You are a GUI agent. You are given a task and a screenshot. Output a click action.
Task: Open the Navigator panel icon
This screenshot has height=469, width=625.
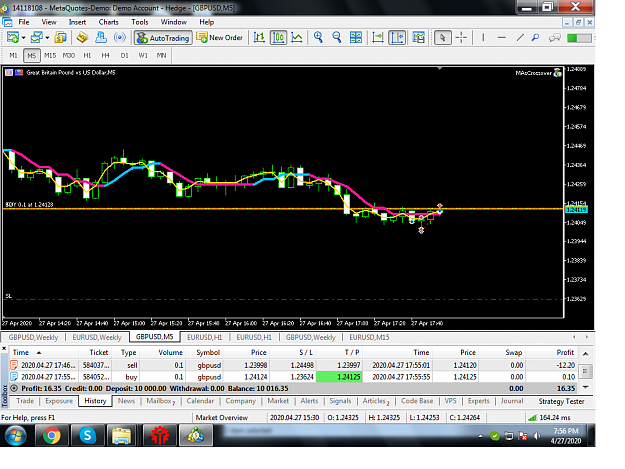click(101, 38)
